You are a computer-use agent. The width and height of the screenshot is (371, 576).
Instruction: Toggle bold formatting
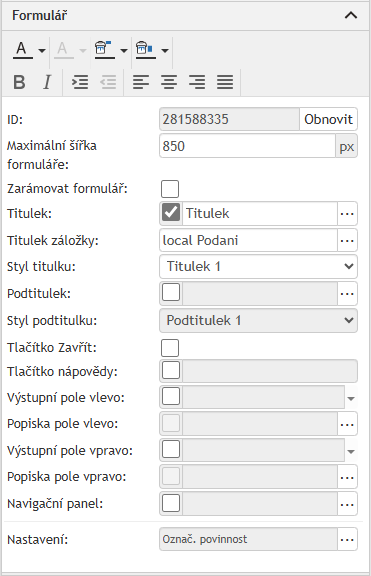pos(19,82)
